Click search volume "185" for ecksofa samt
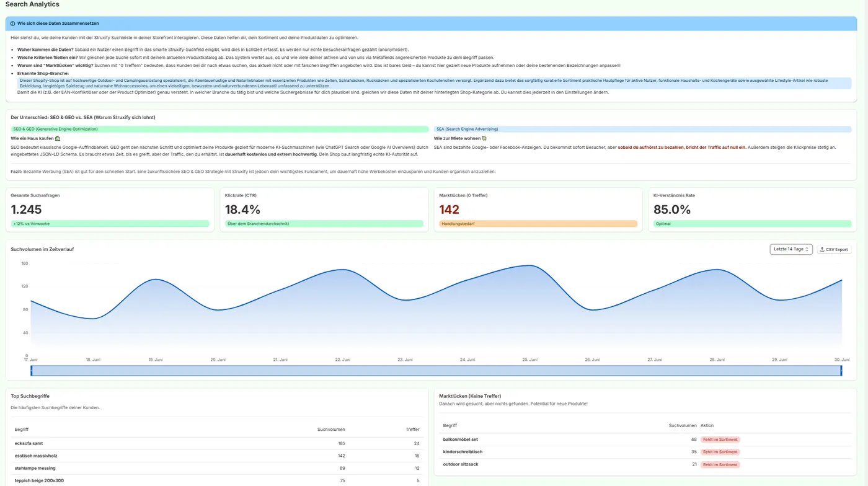 tap(342, 443)
